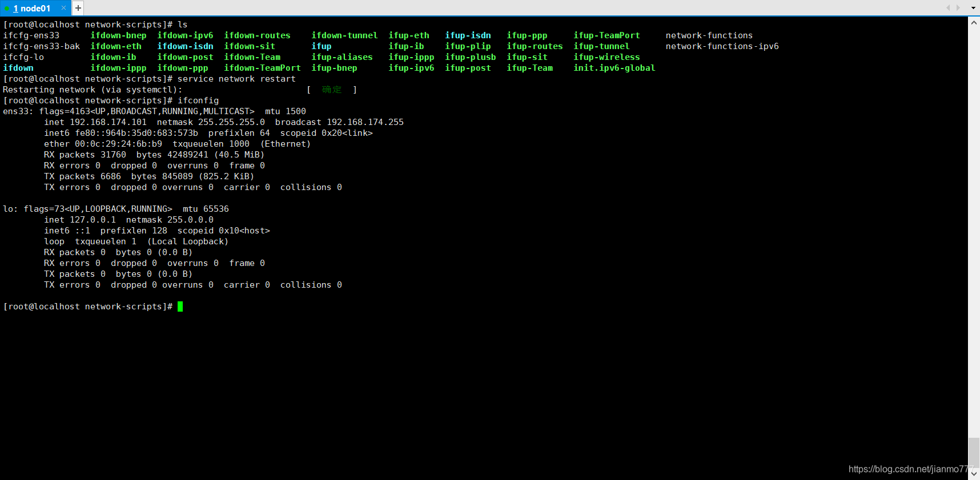
Task: Click the green connection status dot on node01 tab
Action: pos(7,9)
